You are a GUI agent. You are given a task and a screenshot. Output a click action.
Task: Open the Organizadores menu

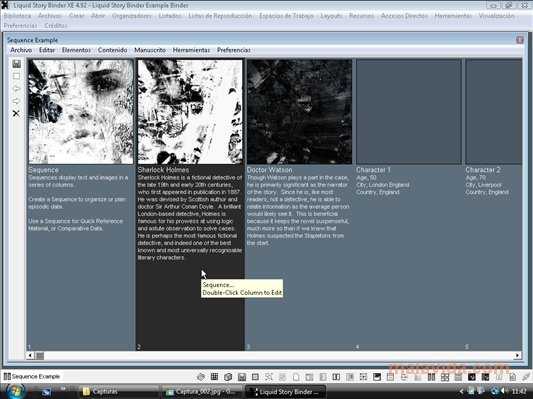(132, 16)
